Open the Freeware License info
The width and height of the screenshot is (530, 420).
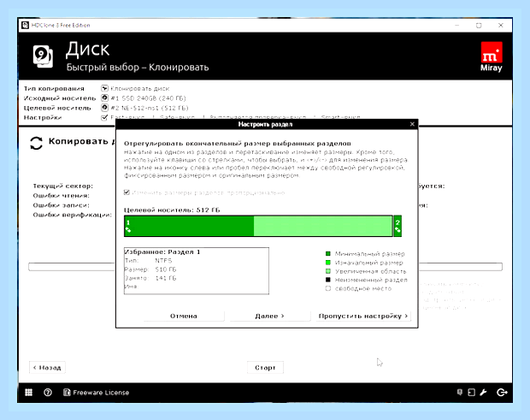coord(101,393)
